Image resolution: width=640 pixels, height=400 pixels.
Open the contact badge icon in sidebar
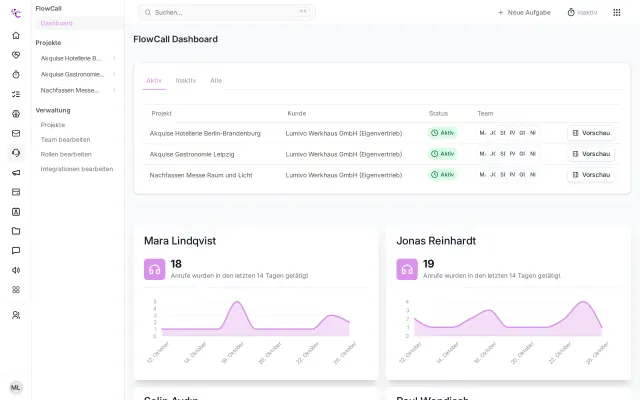16,212
